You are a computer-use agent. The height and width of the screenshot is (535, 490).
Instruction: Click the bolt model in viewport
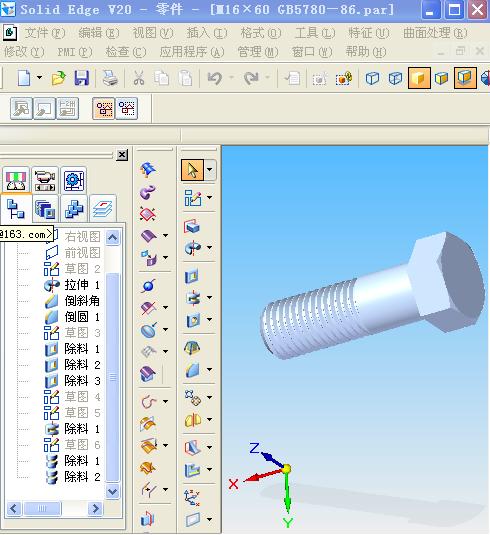373,297
